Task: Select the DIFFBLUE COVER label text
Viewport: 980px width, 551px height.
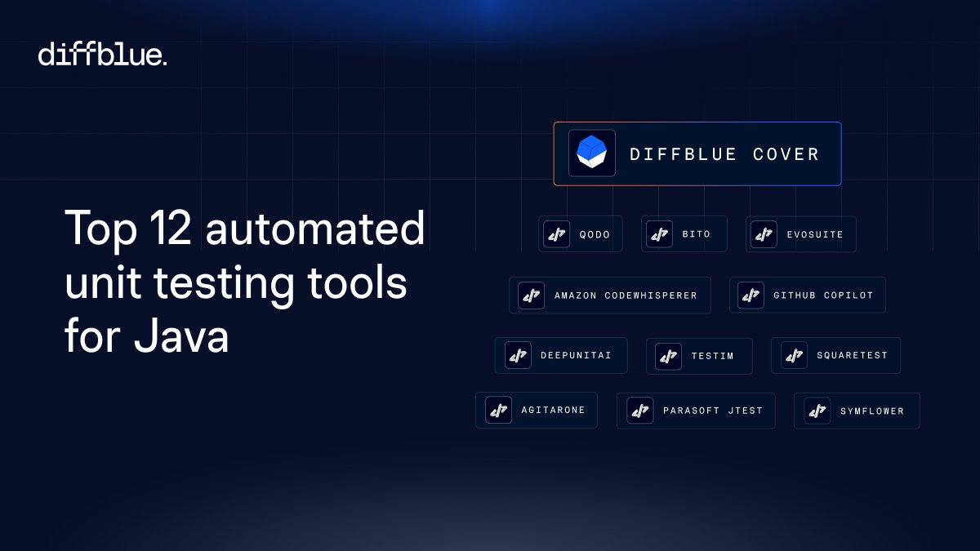Action: [724, 154]
